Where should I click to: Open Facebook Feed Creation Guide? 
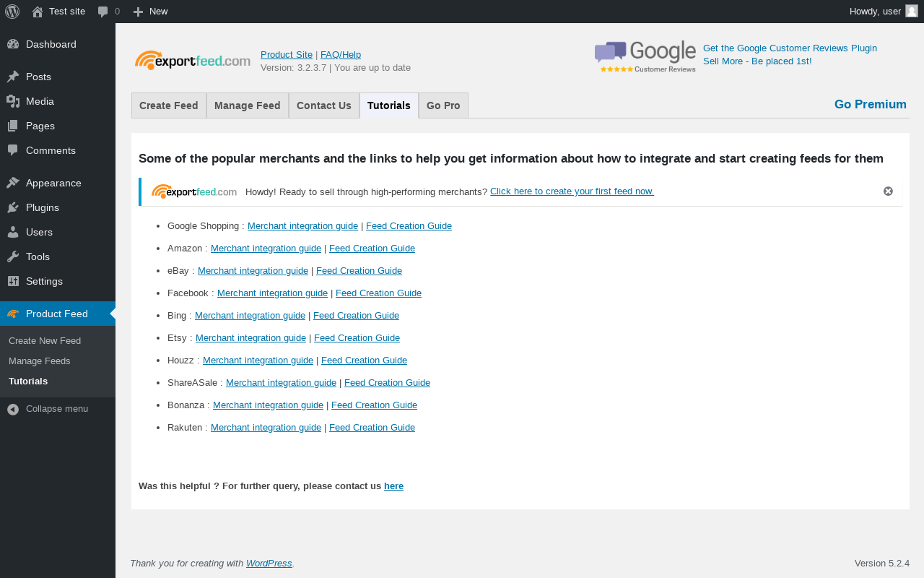[x=378, y=293]
